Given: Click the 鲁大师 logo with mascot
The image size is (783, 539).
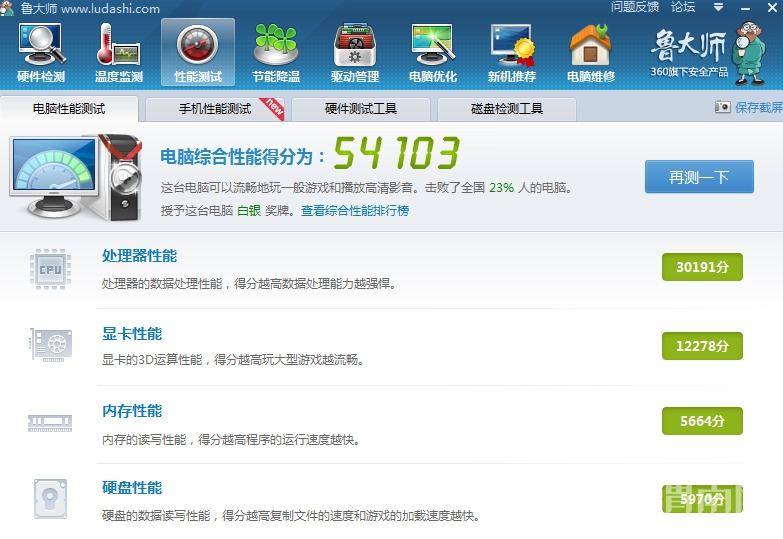Looking at the screenshot, I should (x=708, y=53).
